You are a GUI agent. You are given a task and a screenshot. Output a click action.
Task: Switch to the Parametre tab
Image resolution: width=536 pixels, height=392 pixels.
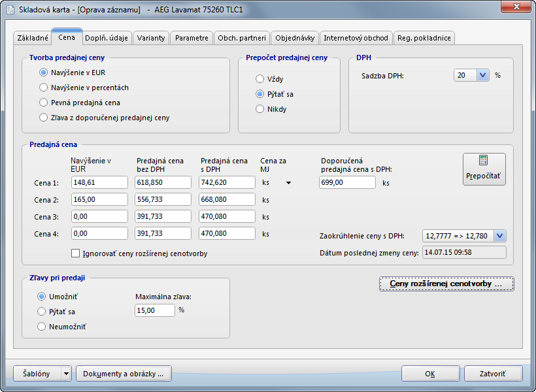pyautogui.click(x=192, y=38)
